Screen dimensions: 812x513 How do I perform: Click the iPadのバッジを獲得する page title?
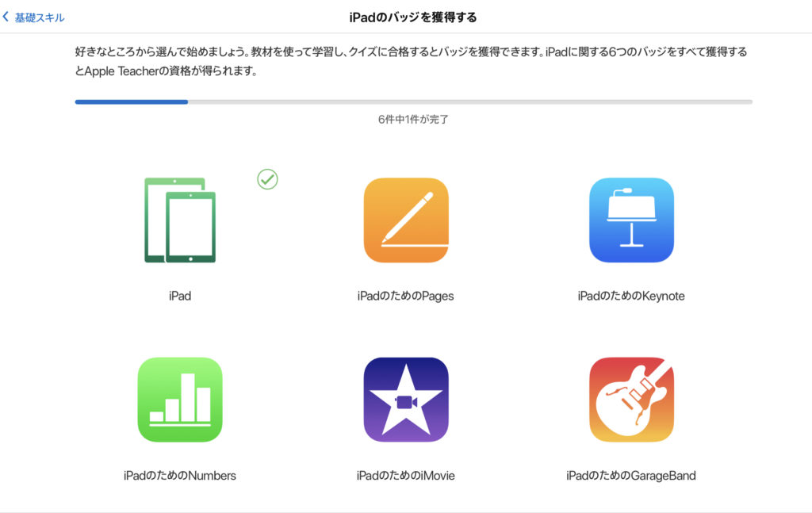tap(413, 17)
